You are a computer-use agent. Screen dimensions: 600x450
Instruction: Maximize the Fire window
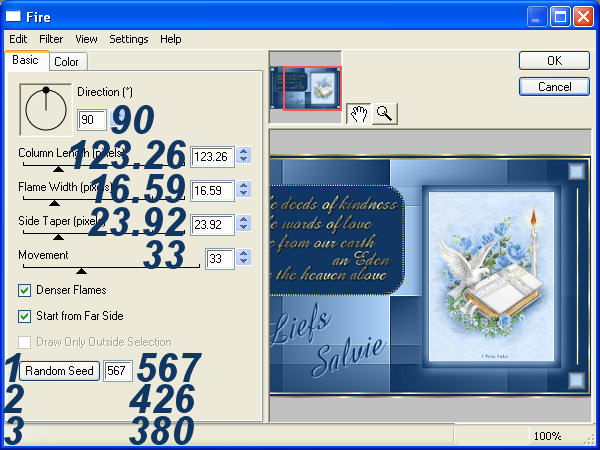[561, 16]
